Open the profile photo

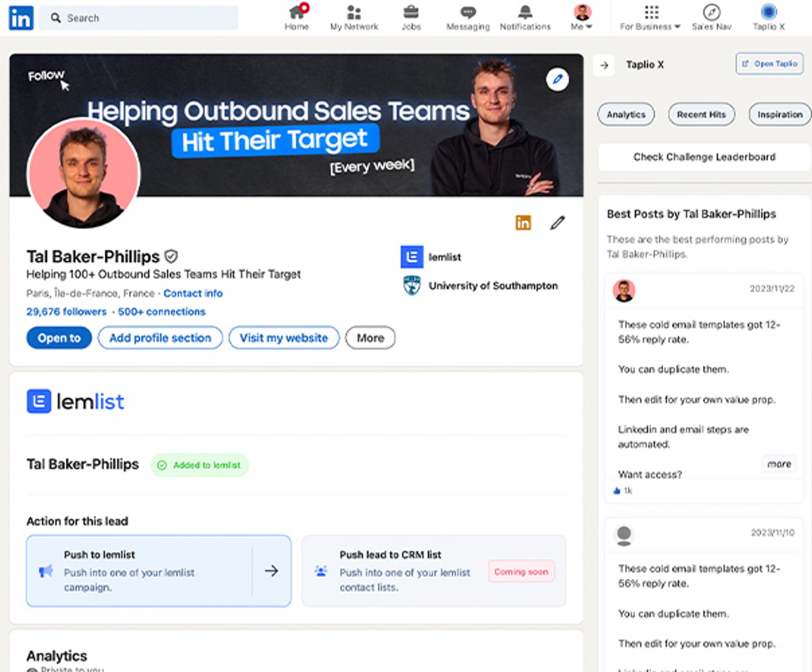pyautogui.click(x=84, y=173)
